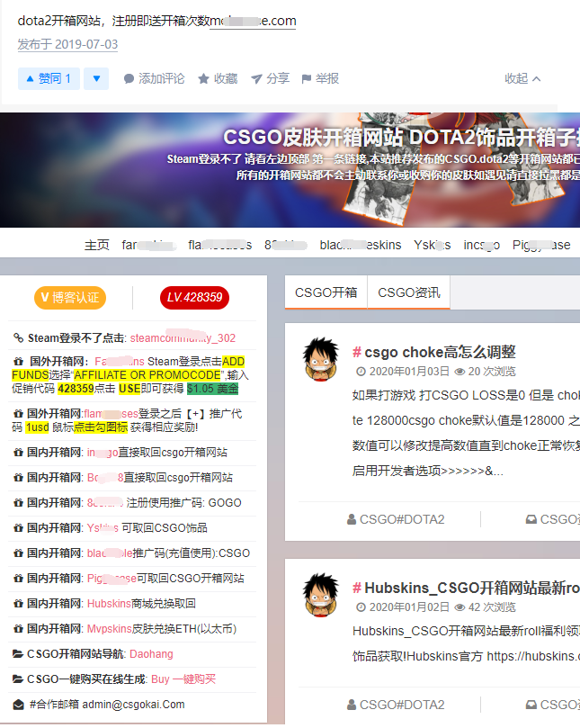
Task: Open the Hubskins商城兑换取回 link
Action: coord(141,604)
